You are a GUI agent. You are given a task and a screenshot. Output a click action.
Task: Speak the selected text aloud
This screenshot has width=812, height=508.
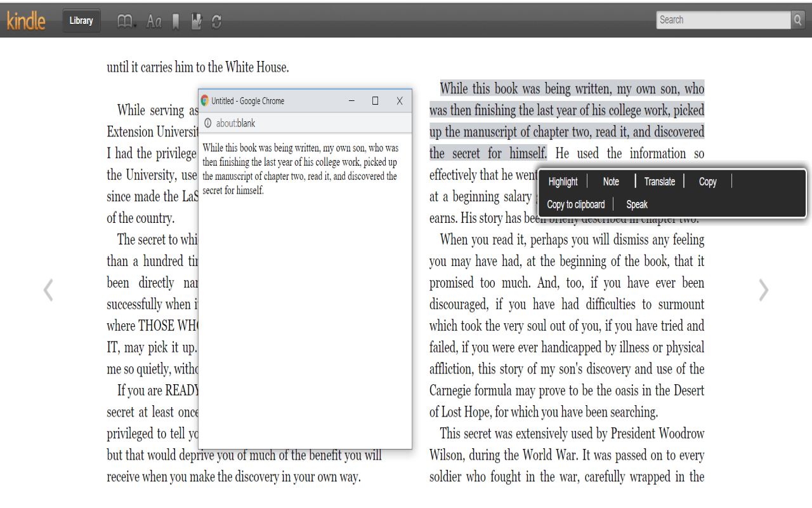636,204
